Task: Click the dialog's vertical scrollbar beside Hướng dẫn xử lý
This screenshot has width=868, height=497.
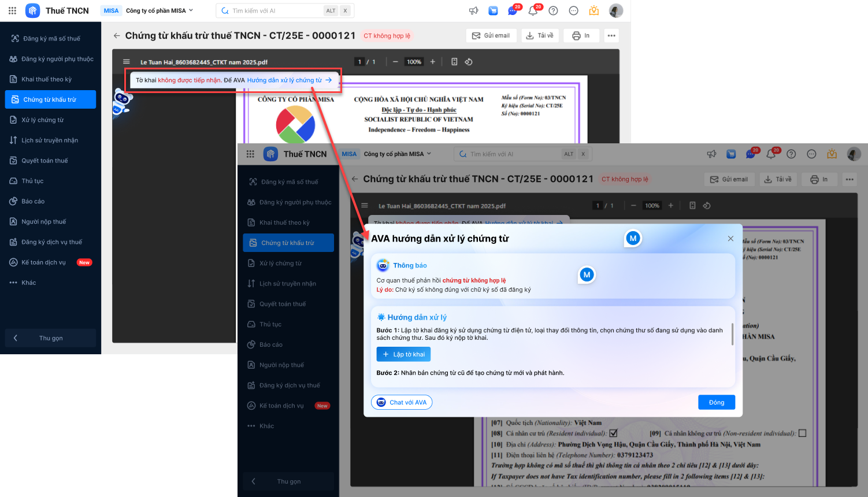Action: (x=732, y=335)
